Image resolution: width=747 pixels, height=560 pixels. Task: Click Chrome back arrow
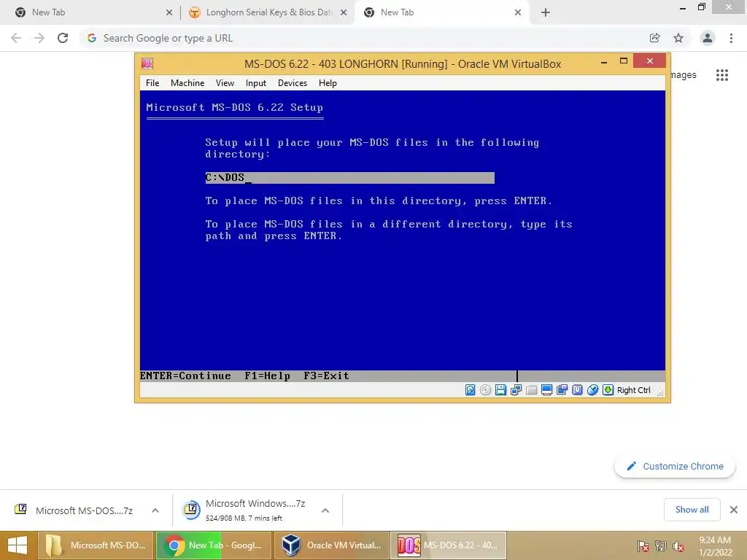(16, 38)
